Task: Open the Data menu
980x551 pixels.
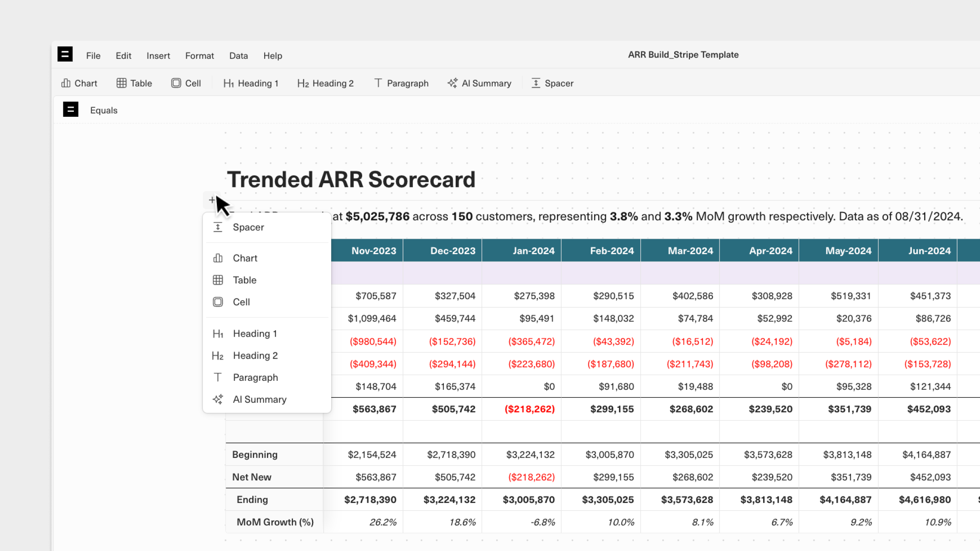Action: point(238,56)
